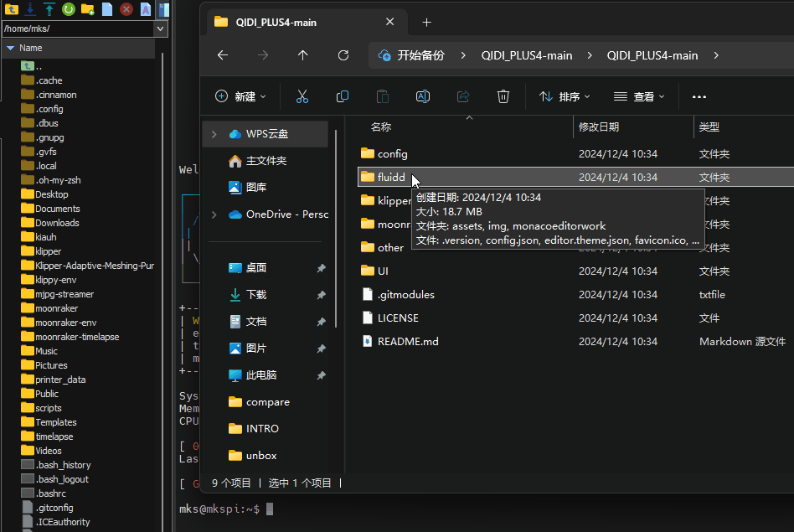Click the red delete X icon
This screenshot has width=794, height=532.
[126, 9]
